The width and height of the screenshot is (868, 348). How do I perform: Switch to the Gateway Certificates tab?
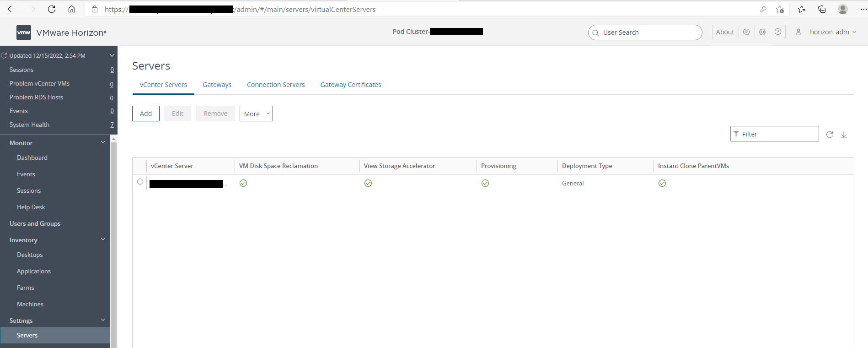[x=351, y=85]
